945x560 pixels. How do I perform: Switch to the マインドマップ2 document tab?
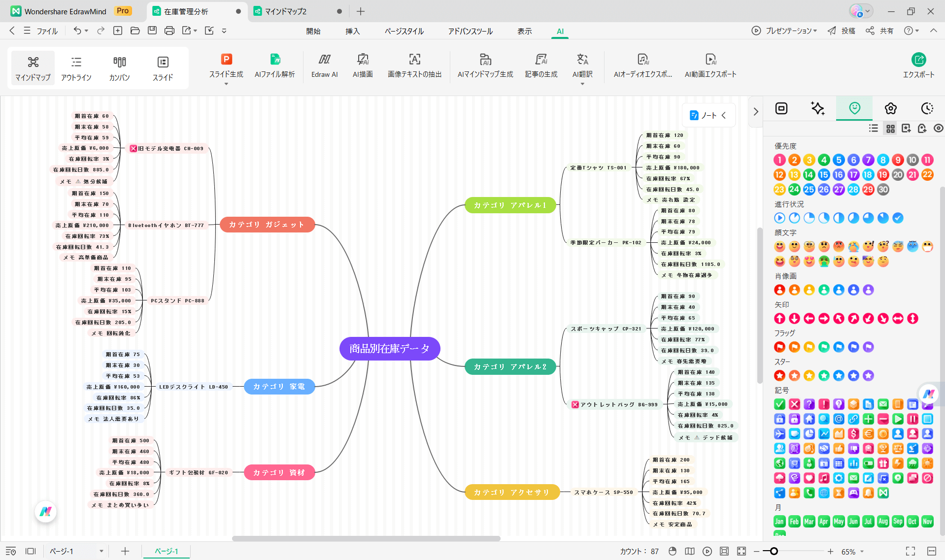coord(286,11)
